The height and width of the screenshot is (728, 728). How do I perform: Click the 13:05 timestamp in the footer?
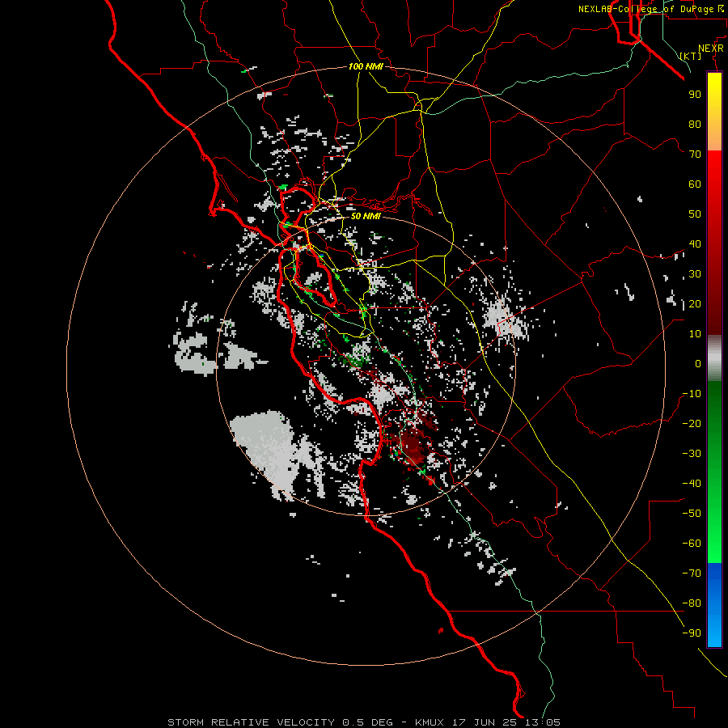(x=543, y=722)
